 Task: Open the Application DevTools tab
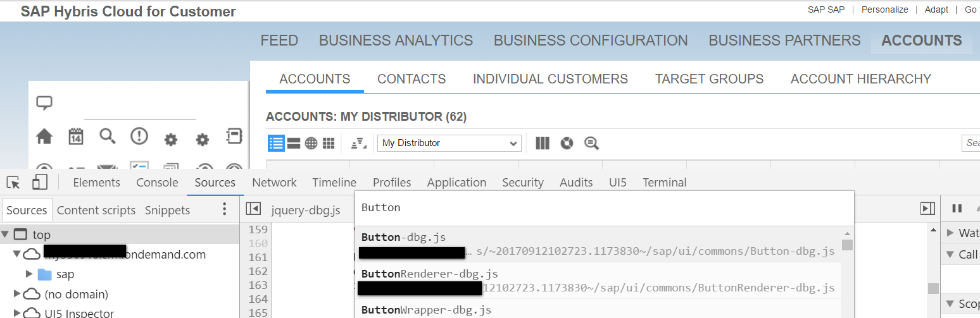pyautogui.click(x=456, y=183)
